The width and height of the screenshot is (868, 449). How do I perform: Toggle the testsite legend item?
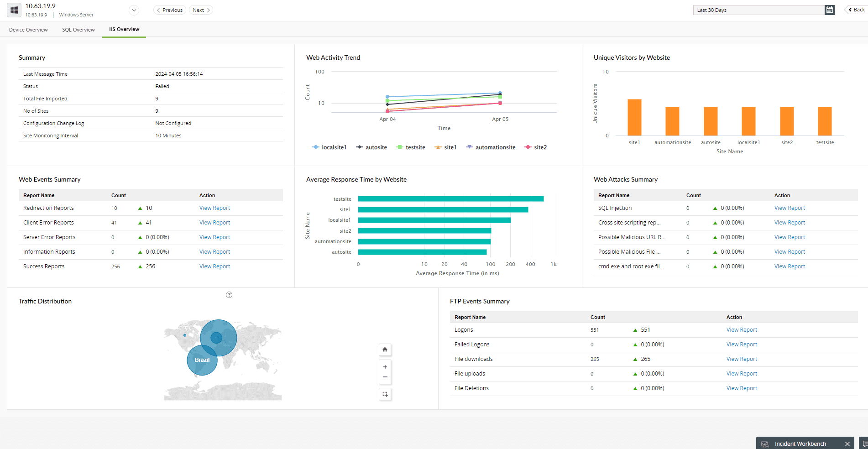tap(411, 147)
